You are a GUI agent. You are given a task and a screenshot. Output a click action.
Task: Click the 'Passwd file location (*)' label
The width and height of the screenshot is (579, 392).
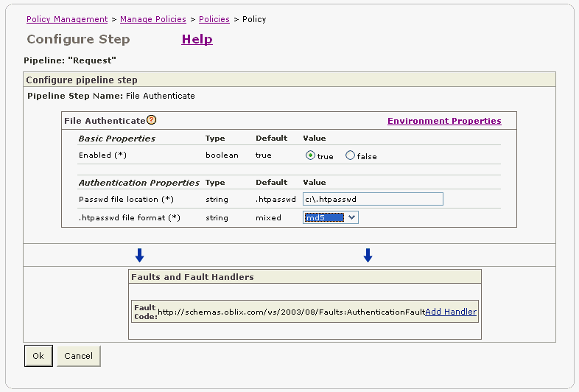[x=126, y=200]
